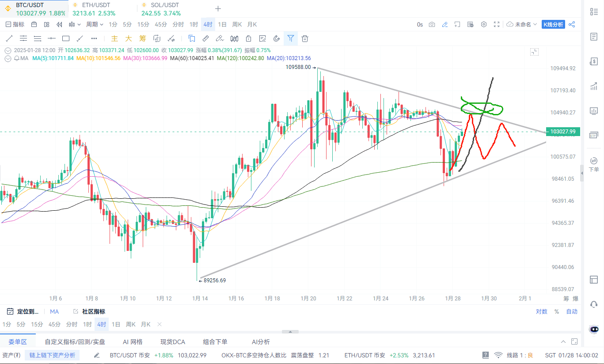This screenshot has height=364, width=604.
Task: Take a chart screenshot with camera icon
Action: point(432,25)
